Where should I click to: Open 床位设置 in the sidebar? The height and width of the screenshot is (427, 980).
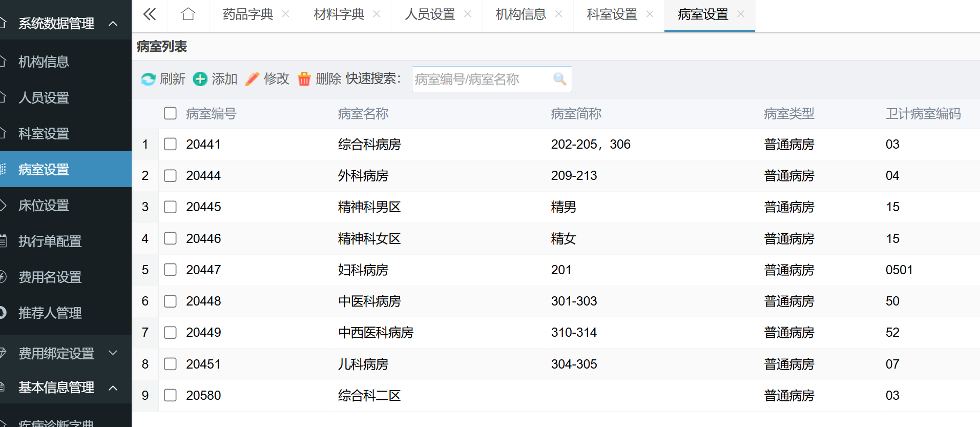click(x=44, y=206)
